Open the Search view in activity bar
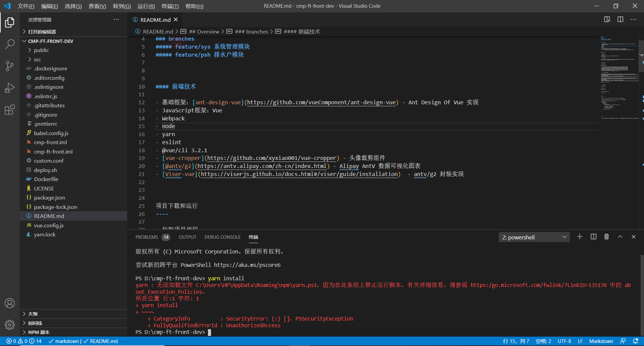The image size is (644, 346). click(10, 44)
